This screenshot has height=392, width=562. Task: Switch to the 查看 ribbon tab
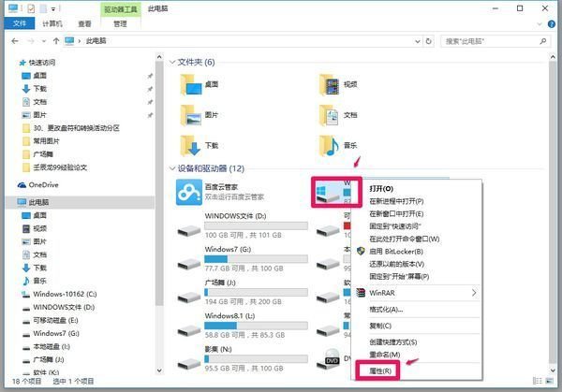pyautogui.click(x=84, y=23)
